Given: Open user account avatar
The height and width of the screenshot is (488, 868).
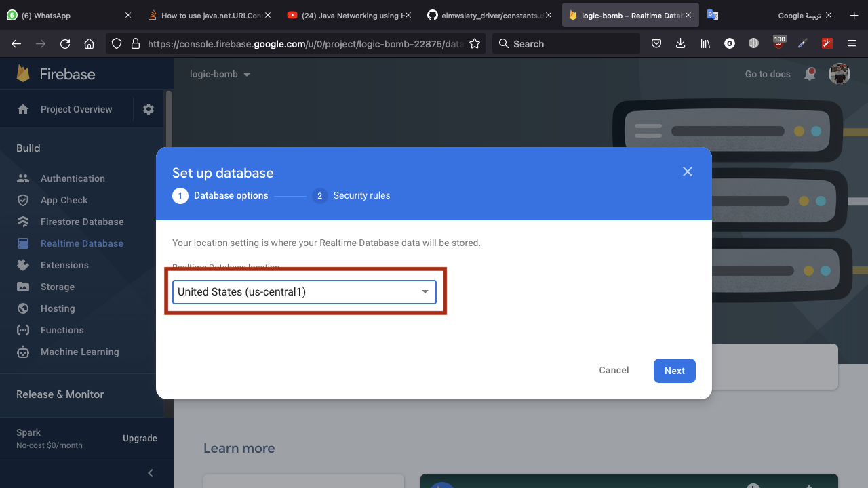Looking at the screenshot, I should click(840, 74).
